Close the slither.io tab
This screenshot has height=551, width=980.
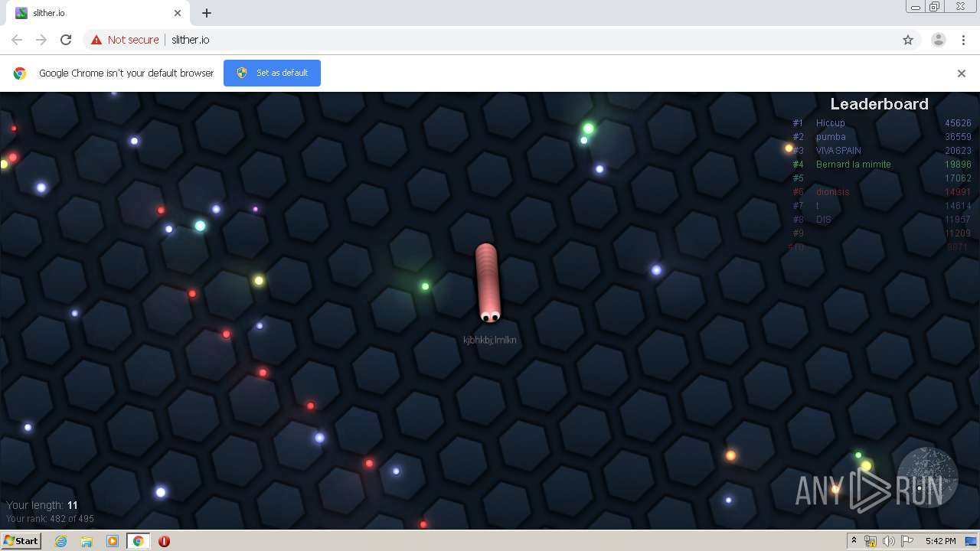[x=178, y=13]
